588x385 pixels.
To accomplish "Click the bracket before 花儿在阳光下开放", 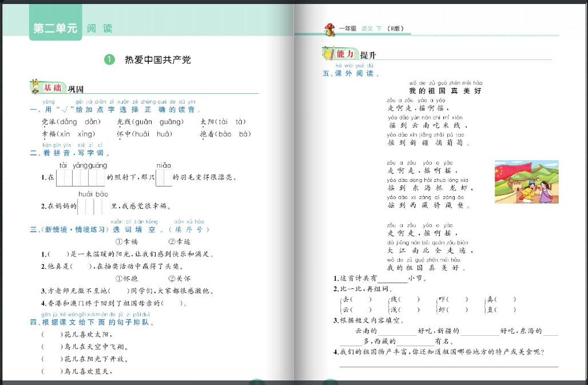I will (52, 359).
